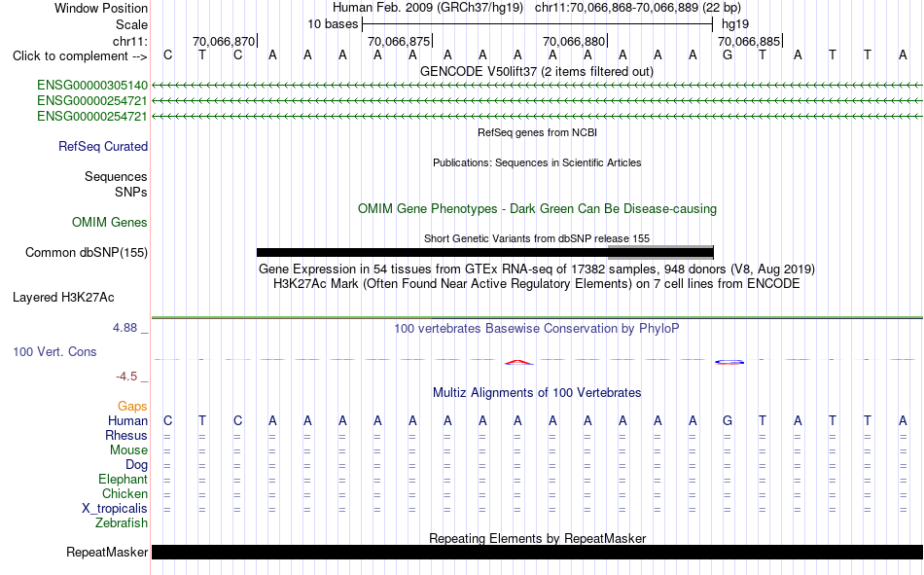The image size is (924, 575).
Task: Select the "Dog" species label
Action: click(136, 465)
